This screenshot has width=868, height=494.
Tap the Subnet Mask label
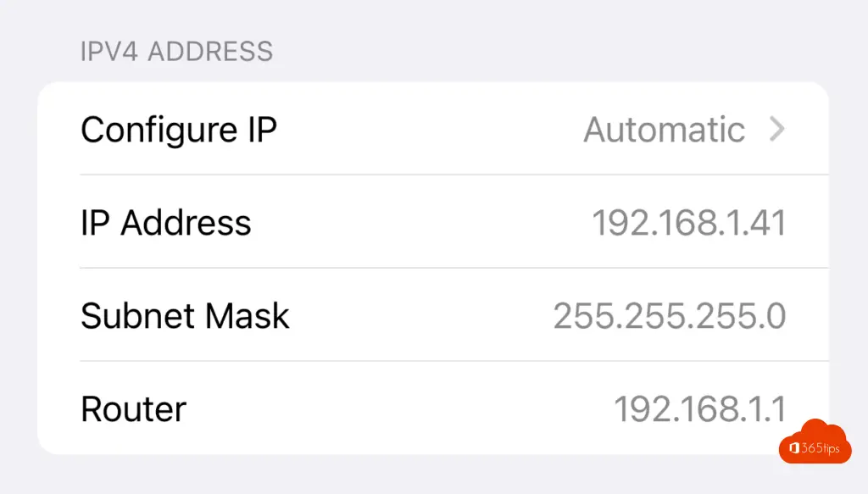pyautogui.click(x=185, y=315)
